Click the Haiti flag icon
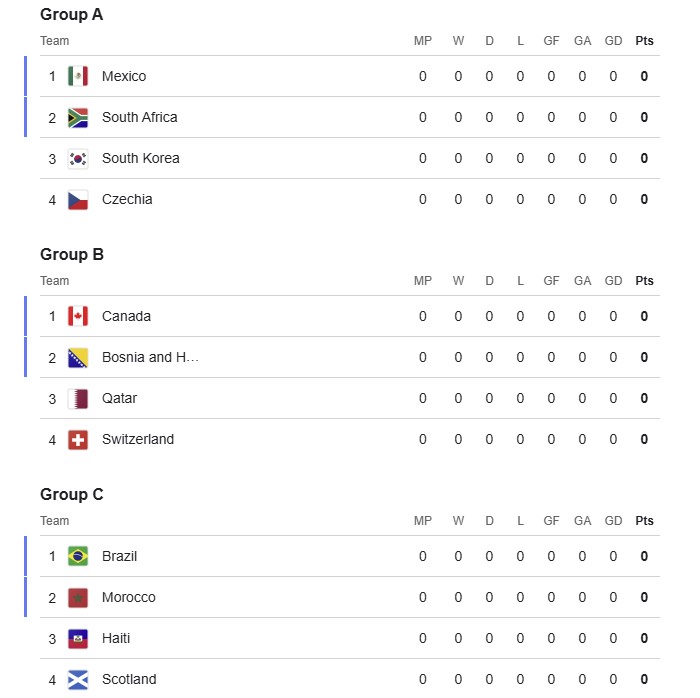Screen dimensions: 700x698 (78, 638)
